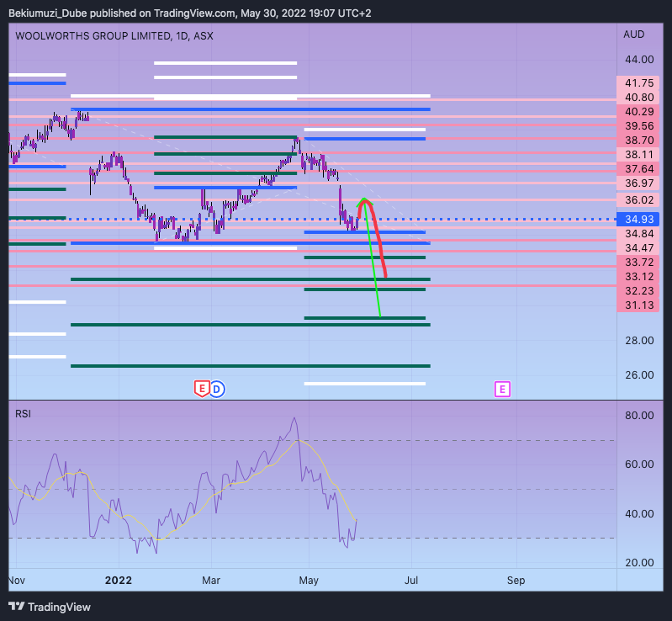Click the red earnings E marker

pos(202,389)
